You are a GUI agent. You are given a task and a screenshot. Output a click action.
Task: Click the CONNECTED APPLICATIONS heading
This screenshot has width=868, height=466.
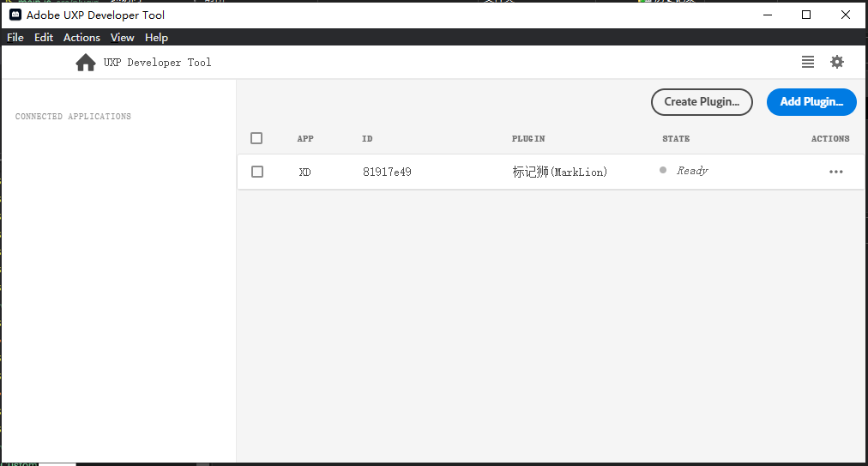[73, 117]
